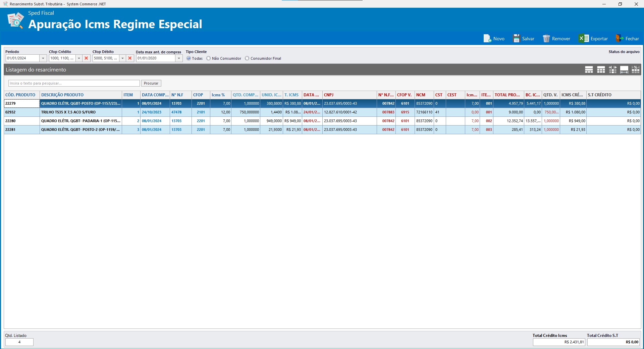The height and width of the screenshot is (349, 644).
Task: Open the Cfop Crédito dropdown
Action: (x=79, y=58)
